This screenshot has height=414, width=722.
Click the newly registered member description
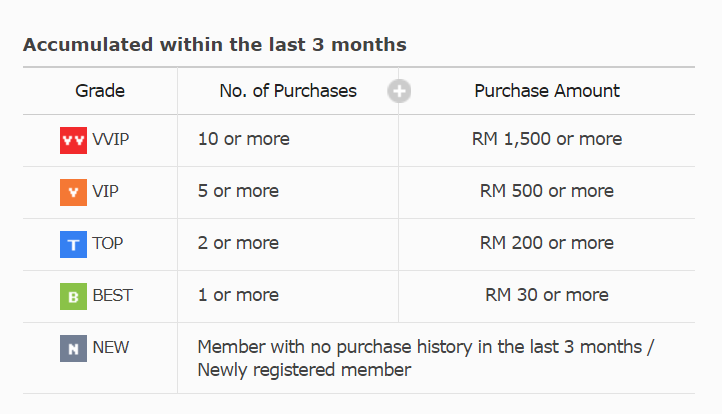[425, 358]
